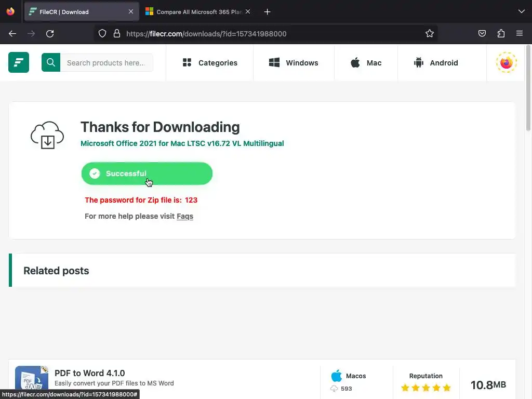Screen dimensions: 532x399
Task: Click the checkmark inside Successful button
Action: (x=95, y=174)
